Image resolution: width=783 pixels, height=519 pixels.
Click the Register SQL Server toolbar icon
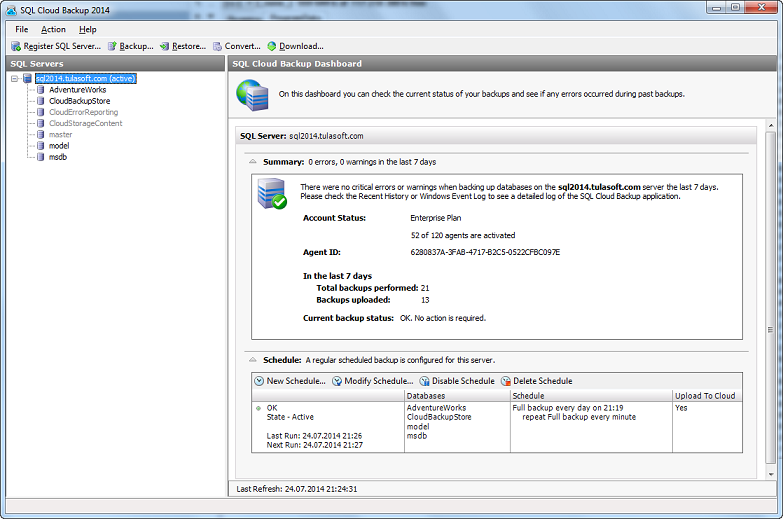[16, 46]
